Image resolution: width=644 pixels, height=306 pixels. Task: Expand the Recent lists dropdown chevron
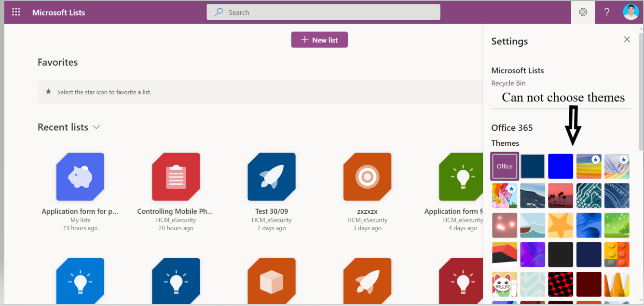tap(96, 127)
